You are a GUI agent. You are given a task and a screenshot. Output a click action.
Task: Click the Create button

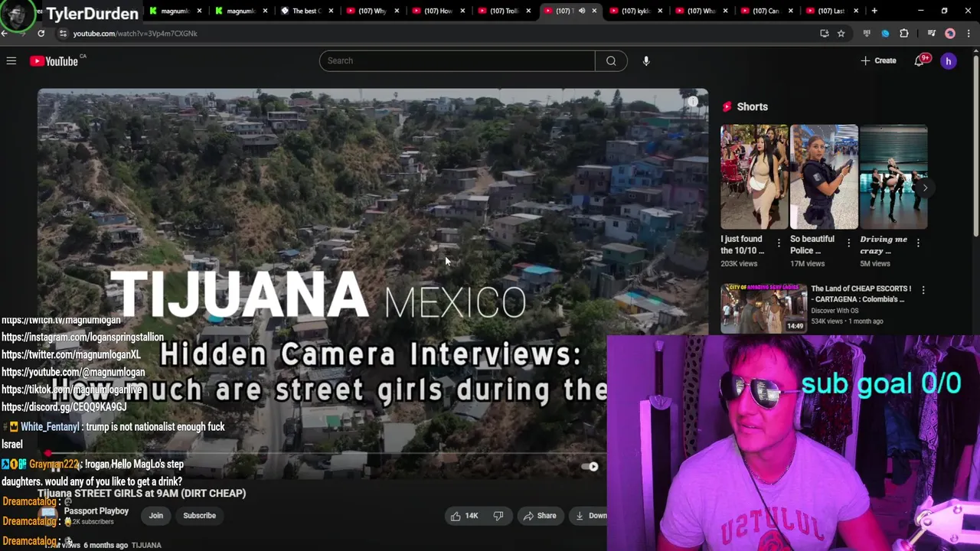point(878,60)
